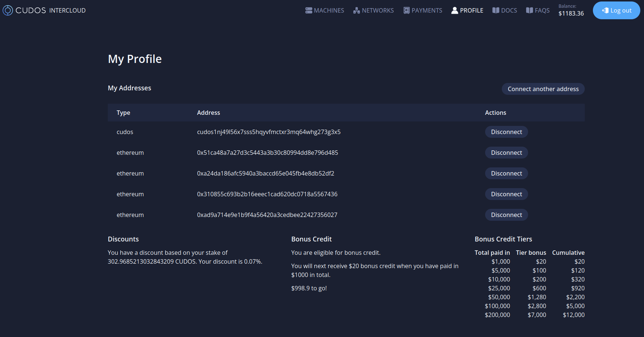Screen dimensions: 644x337
Task: Click the Log out button
Action: (x=617, y=10)
